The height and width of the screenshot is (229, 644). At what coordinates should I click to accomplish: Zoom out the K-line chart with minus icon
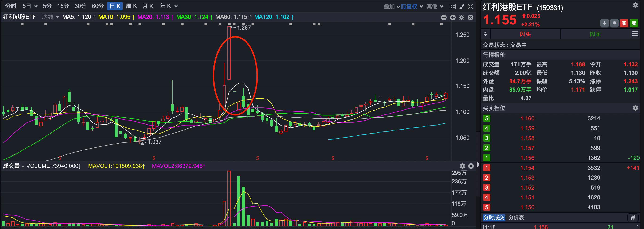pos(444,17)
